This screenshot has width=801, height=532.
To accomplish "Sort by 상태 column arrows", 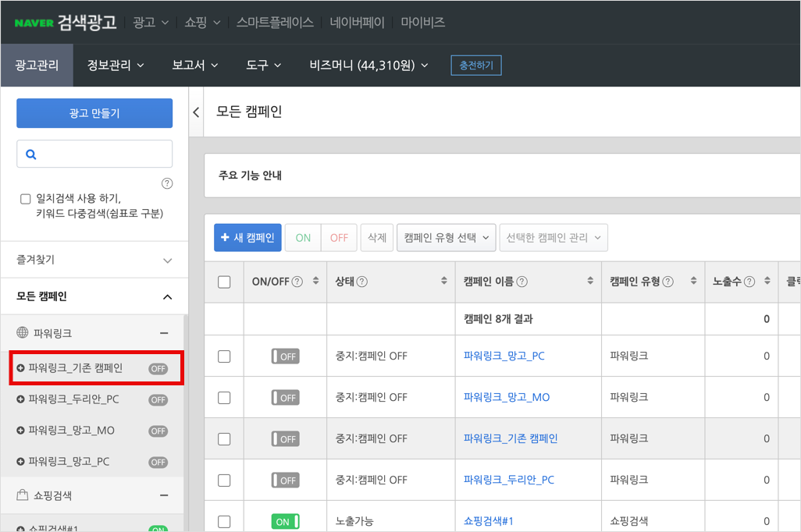I will coord(444,281).
